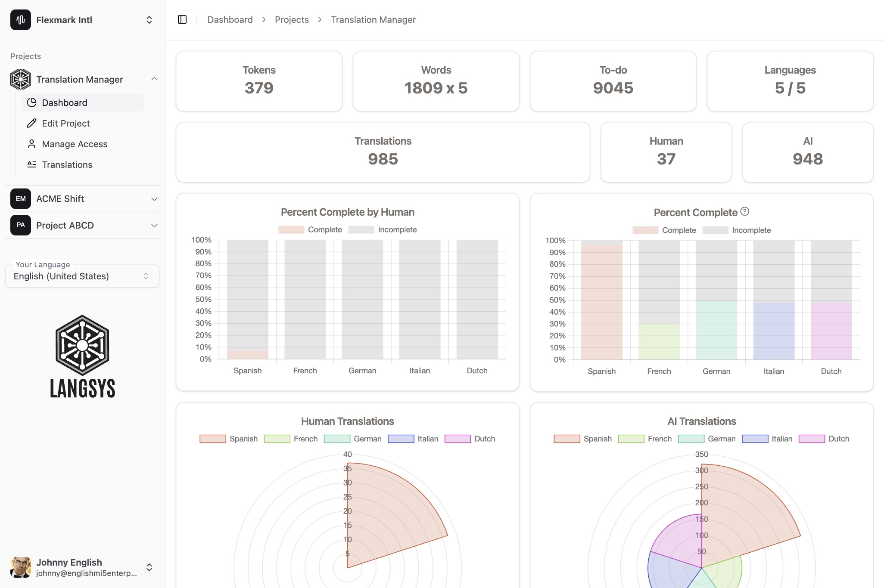Screen dimensions: 884x588
Task: Click the Manage Access person icon
Action: point(31,144)
